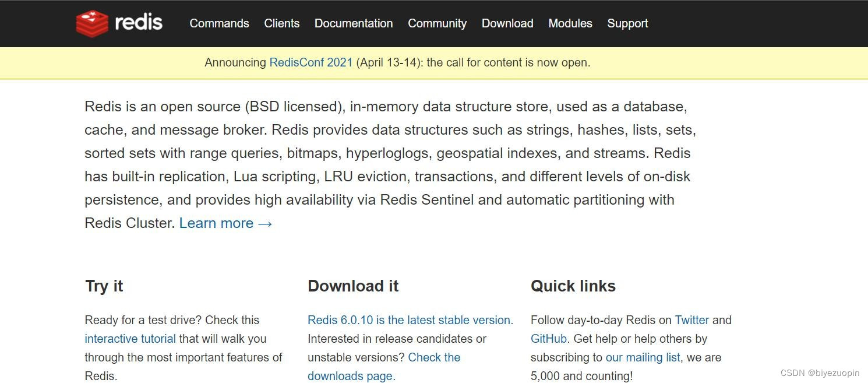
Task: Visit the Twitter link under Quick links
Action: click(692, 320)
